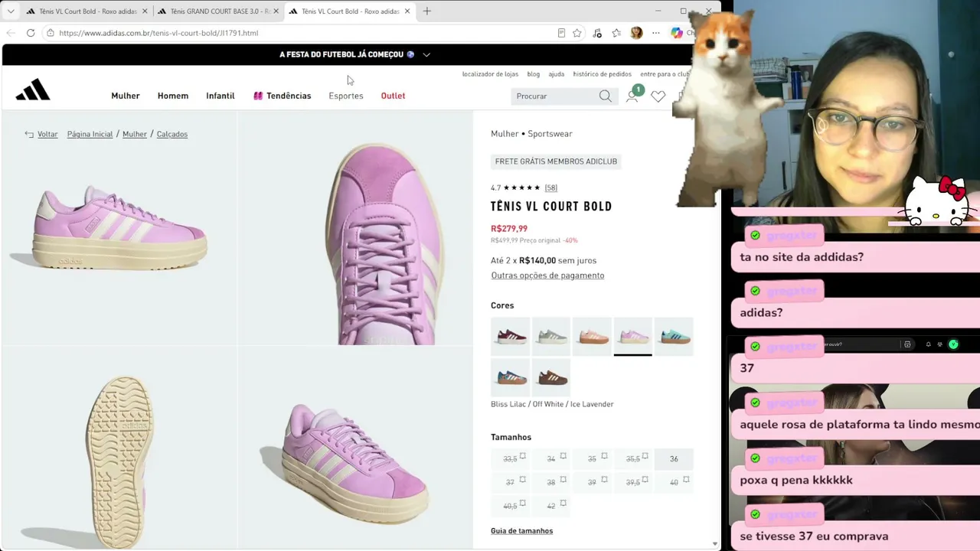Switch to the first Tênis VL Court Bold tab
Viewport: 980px width, 551px height.
[x=87, y=11]
